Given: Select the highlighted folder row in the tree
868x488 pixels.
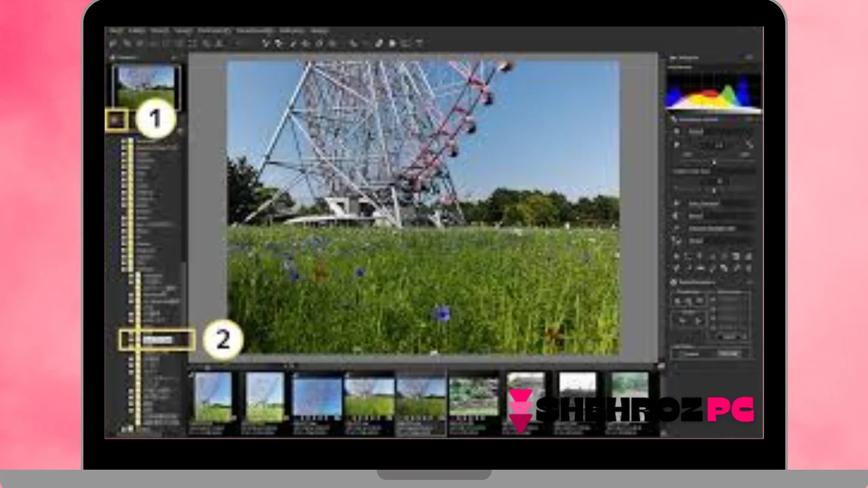Looking at the screenshot, I should 157,340.
